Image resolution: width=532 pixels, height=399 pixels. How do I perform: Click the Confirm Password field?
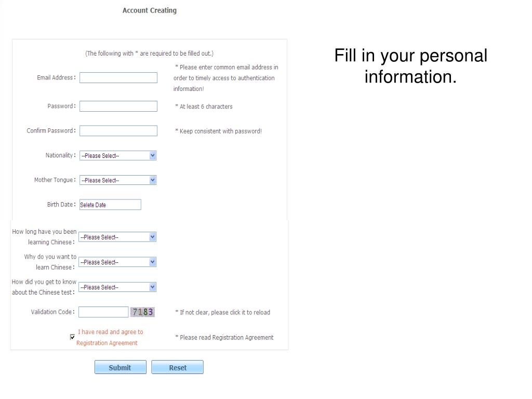[118, 130]
